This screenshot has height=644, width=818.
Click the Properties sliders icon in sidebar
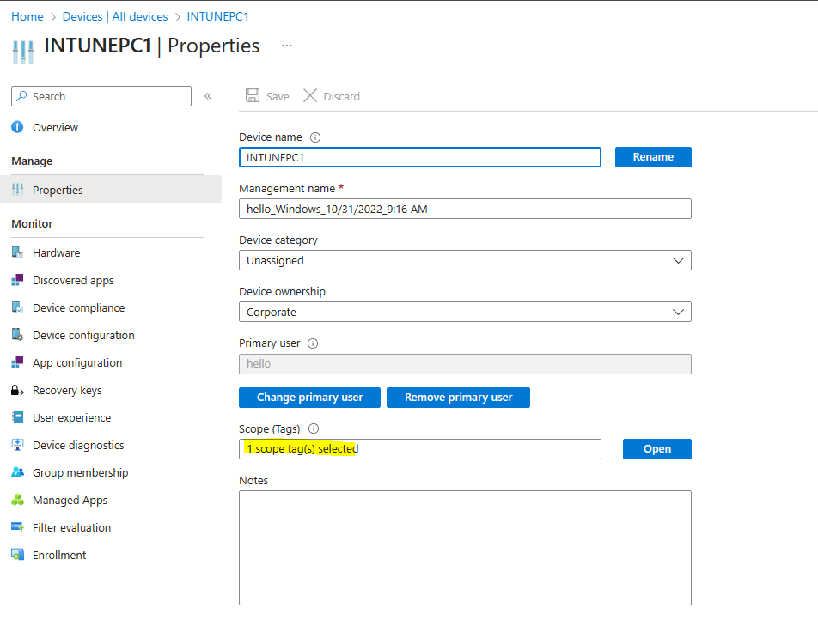(x=18, y=189)
